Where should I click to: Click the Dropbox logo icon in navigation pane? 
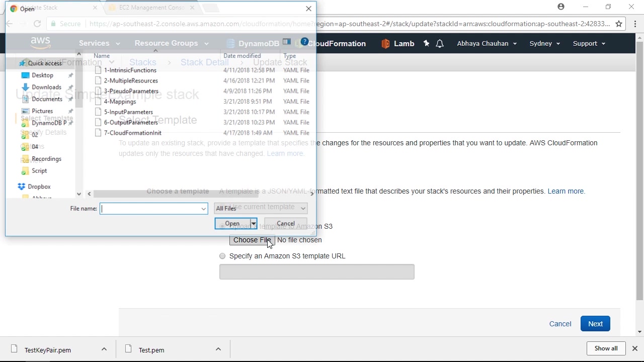pyautogui.click(x=22, y=187)
